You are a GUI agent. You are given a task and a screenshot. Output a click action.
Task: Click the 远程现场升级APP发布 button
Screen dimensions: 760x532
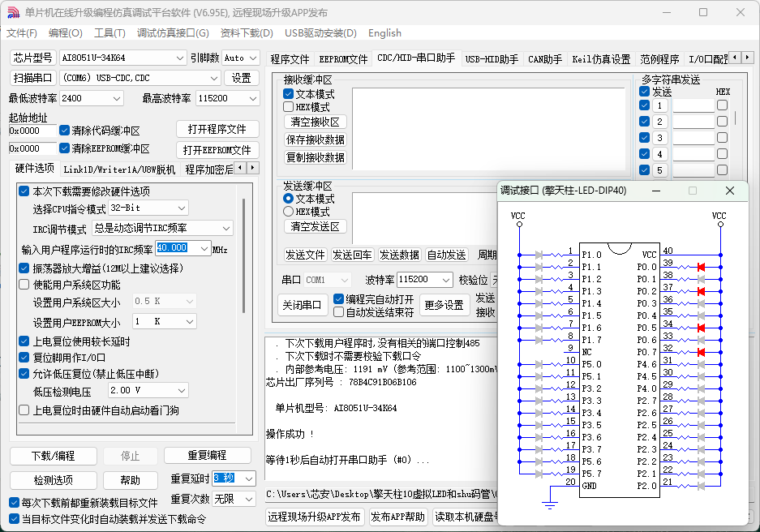pyautogui.click(x=314, y=517)
